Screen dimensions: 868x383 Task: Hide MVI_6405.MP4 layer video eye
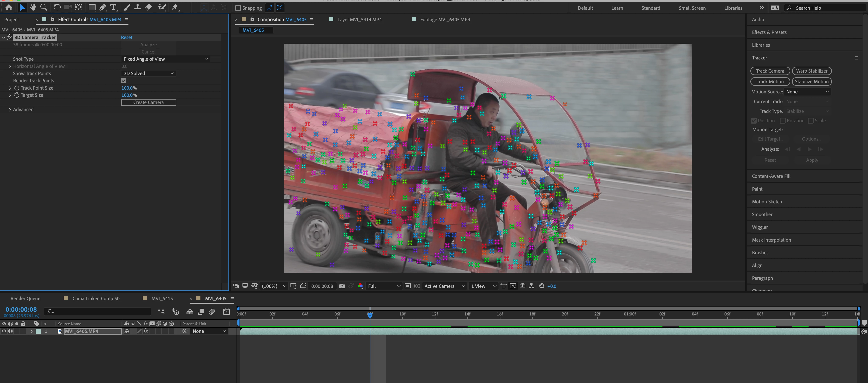coord(4,331)
